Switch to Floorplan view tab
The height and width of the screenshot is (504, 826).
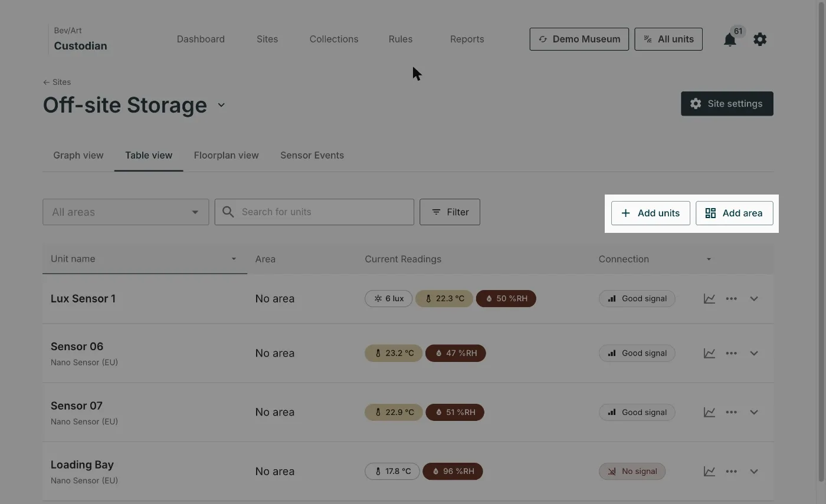227,156
